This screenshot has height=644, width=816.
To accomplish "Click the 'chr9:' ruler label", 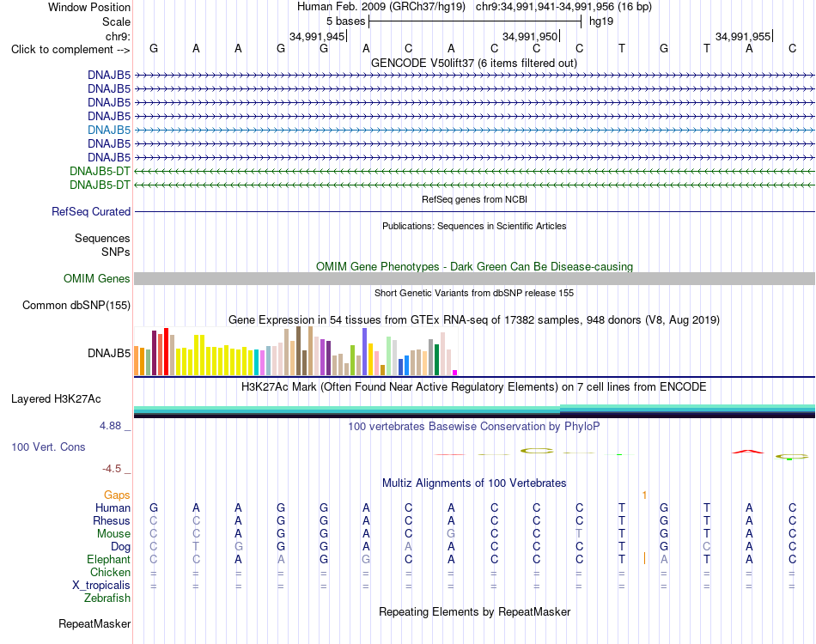I will click(x=118, y=36).
